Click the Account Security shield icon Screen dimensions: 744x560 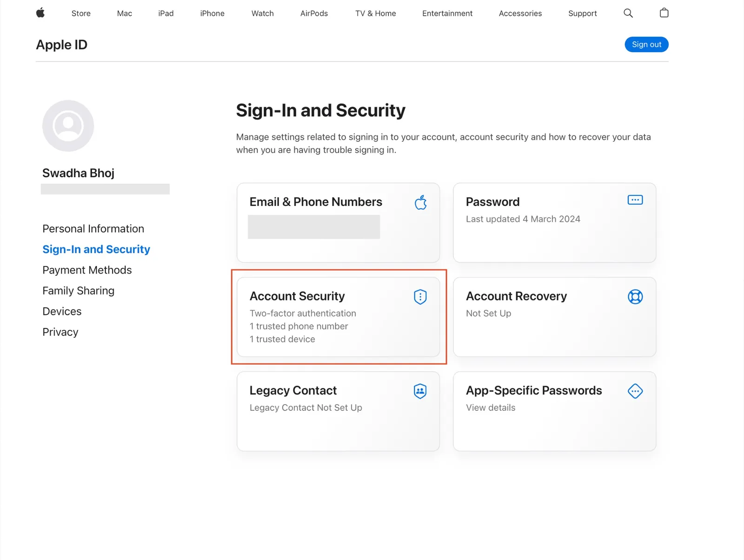coord(420,297)
